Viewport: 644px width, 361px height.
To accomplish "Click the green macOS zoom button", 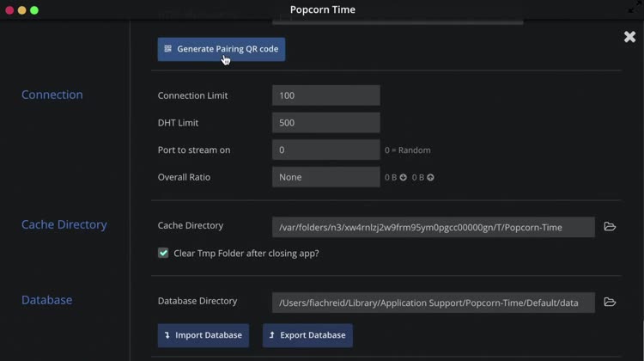I will click(x=34, y=10).
